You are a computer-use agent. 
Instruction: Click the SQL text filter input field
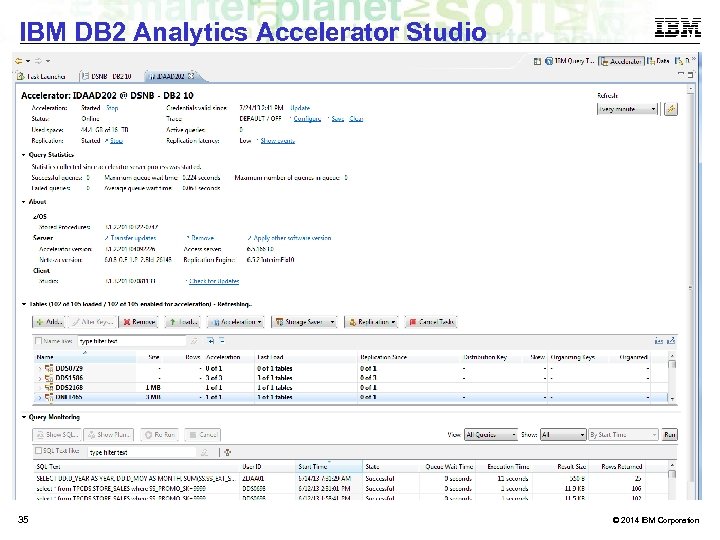(x=142, y=452)
